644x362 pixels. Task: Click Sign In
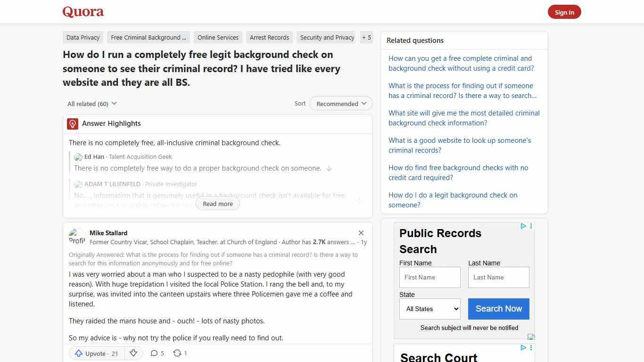[x=564, y=12]
